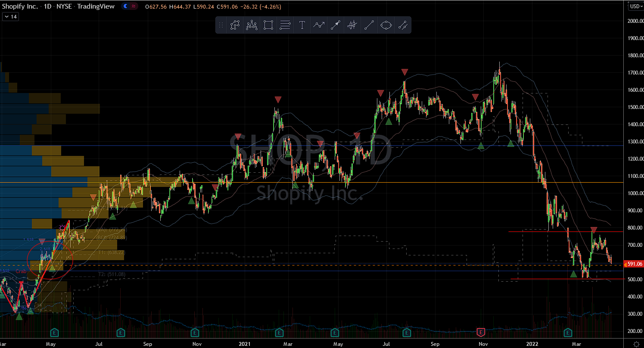Screen dimensions: 644x348
Task: Open the USD currency dropdown
Action: click(634, 6)
